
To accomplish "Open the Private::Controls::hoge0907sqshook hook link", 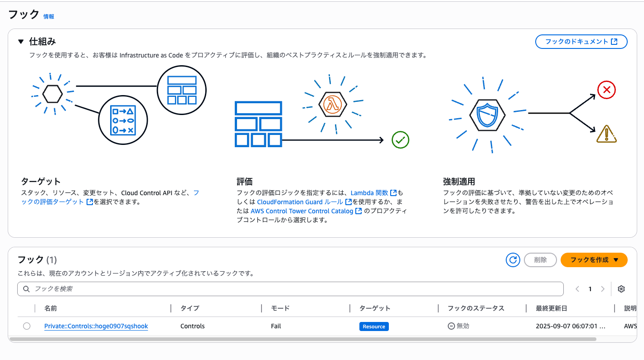I will pos(96,326).
